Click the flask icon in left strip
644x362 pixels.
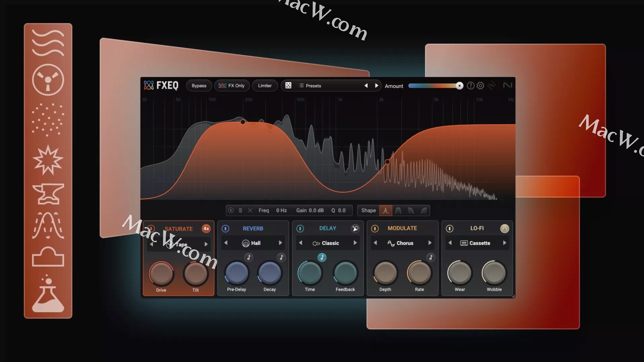(48, 294)
